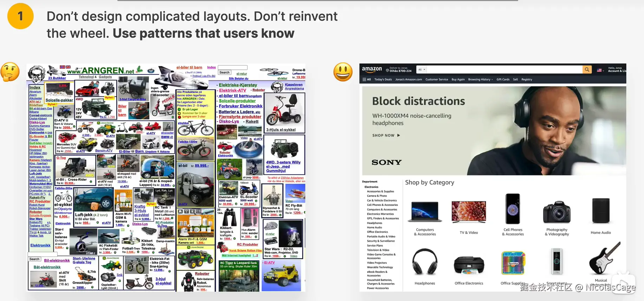Click the el-biler til barn header link
The height and width of the screenshot is (301, 644).
pyautogui.click(x=189, y=67)
